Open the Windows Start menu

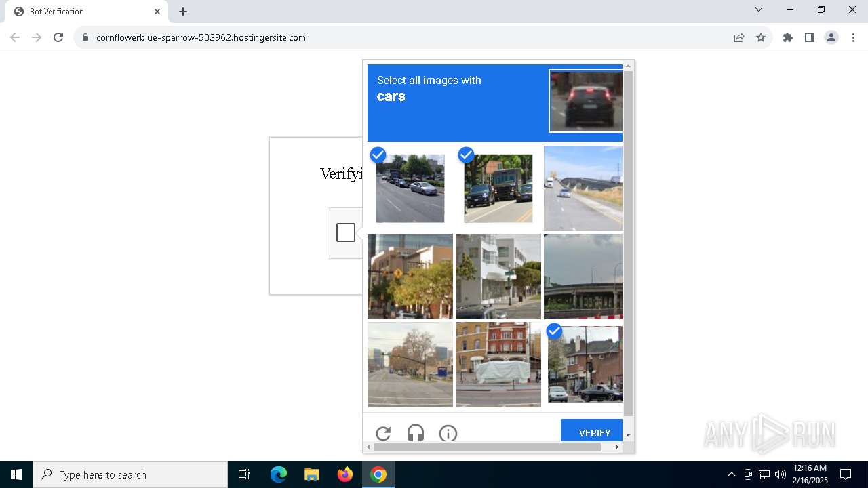pos(16,474)
